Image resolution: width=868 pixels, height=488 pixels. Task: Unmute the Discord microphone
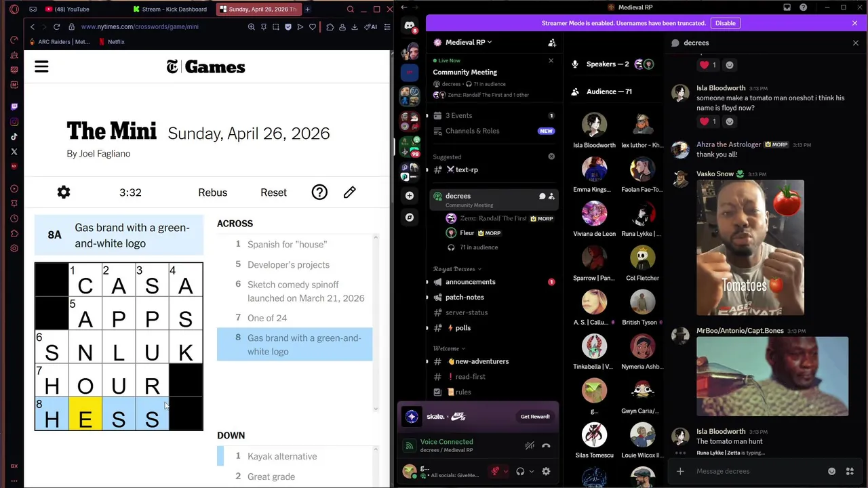(496, 471)
